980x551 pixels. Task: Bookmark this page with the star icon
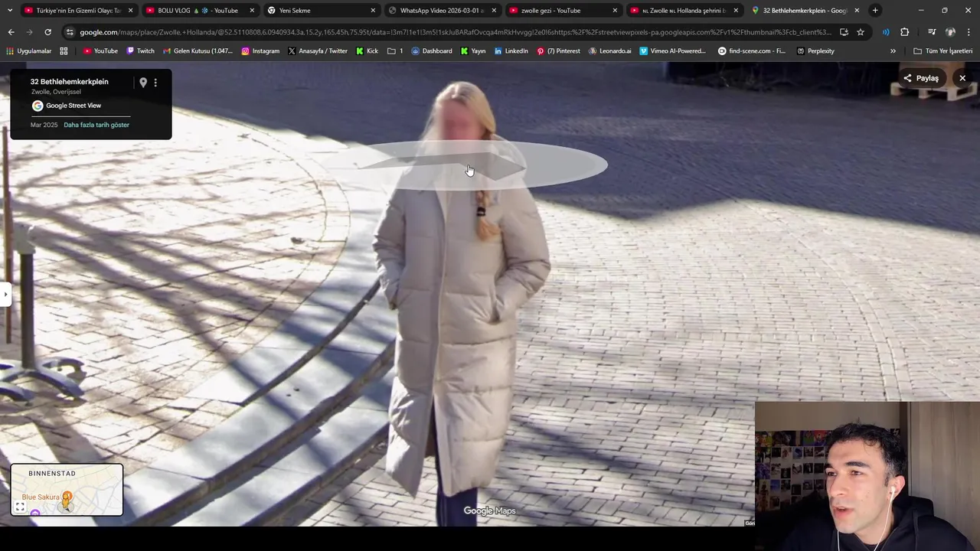click(x=861, y=32)
